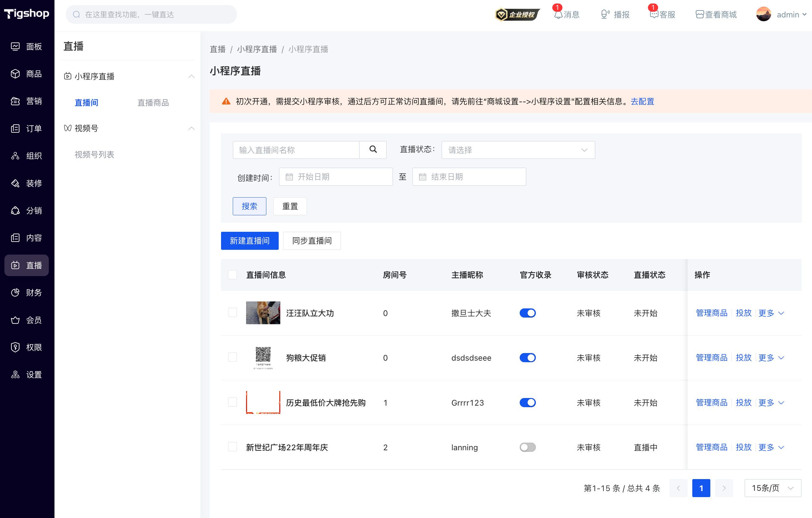The width and height of the screenshot is (812, 518).
Task: Collapse the 视频号 menu section
Action: pyautogui.click(x=191, y=128)
